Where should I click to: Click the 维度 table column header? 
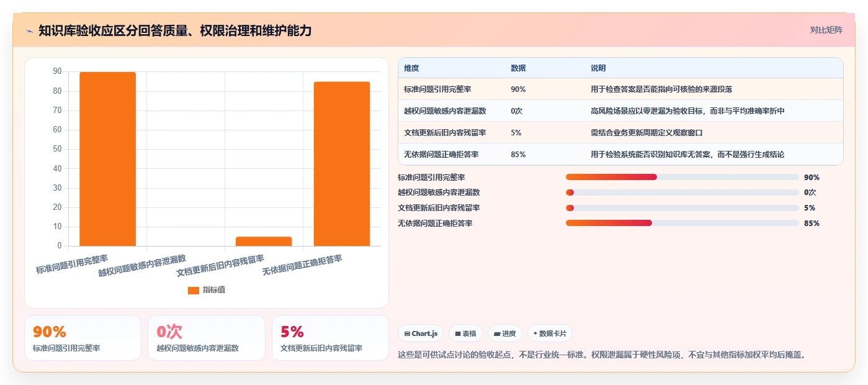411,68
